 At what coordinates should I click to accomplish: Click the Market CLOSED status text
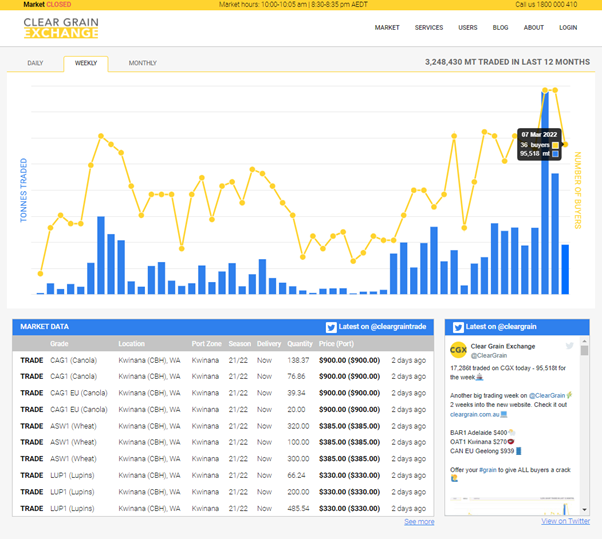pyautogui.click(x=47, y=5)
